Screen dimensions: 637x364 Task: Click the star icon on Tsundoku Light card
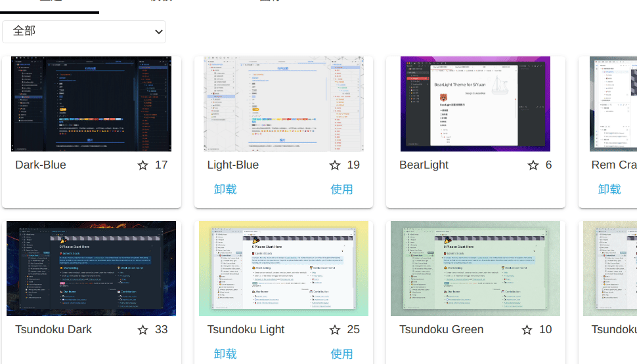(335, 330)
